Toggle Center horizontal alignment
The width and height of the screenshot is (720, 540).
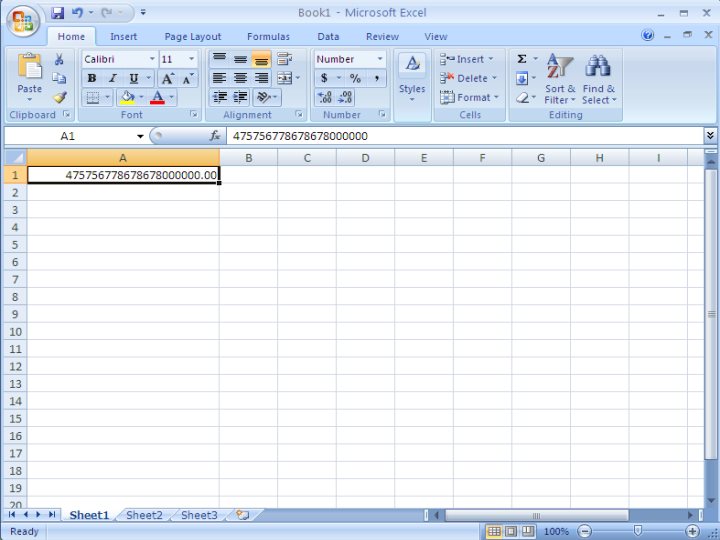point(241,79)
